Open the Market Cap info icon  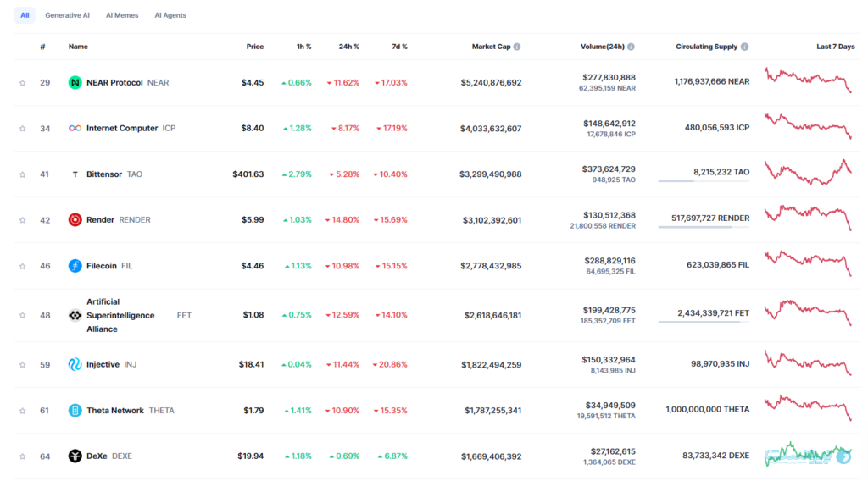[x=517, y=47]
